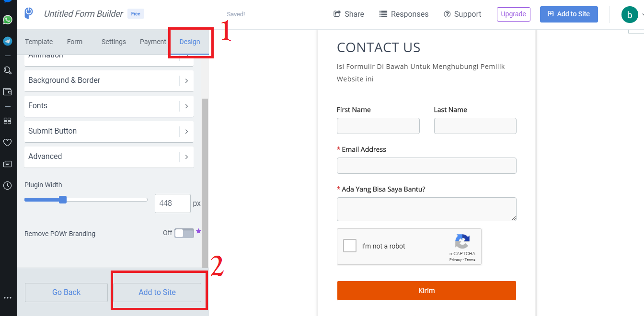
Task: Switch to the Payment tab
Action: point(153,42)
